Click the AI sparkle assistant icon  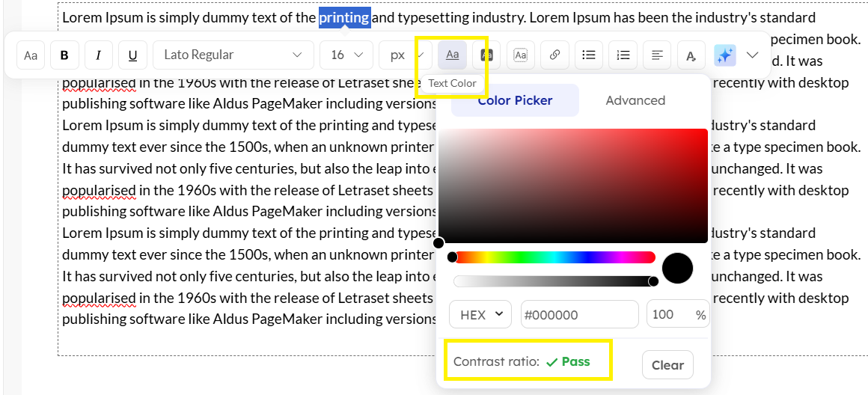tap(724, 55)
